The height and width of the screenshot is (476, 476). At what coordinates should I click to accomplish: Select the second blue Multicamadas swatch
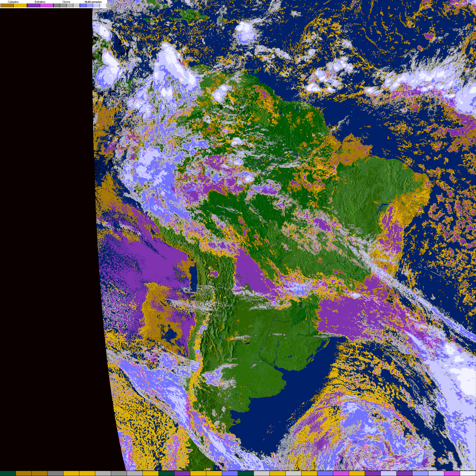tap(90, 6)
